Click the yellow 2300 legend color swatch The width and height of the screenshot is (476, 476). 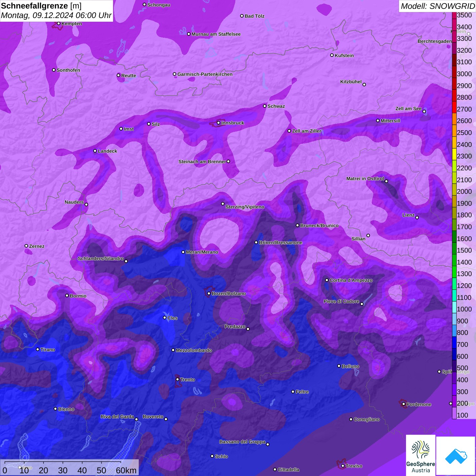click(x=454, y=154)
